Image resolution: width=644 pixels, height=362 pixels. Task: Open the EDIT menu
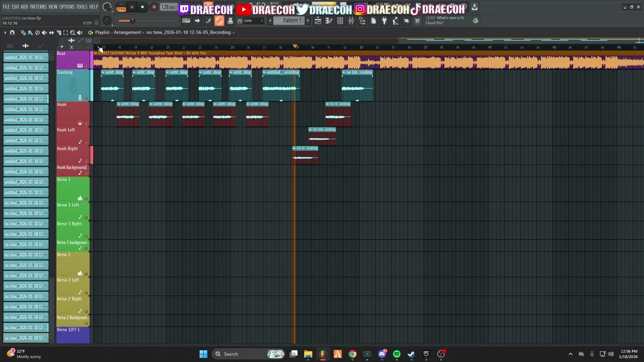(15, 7)
